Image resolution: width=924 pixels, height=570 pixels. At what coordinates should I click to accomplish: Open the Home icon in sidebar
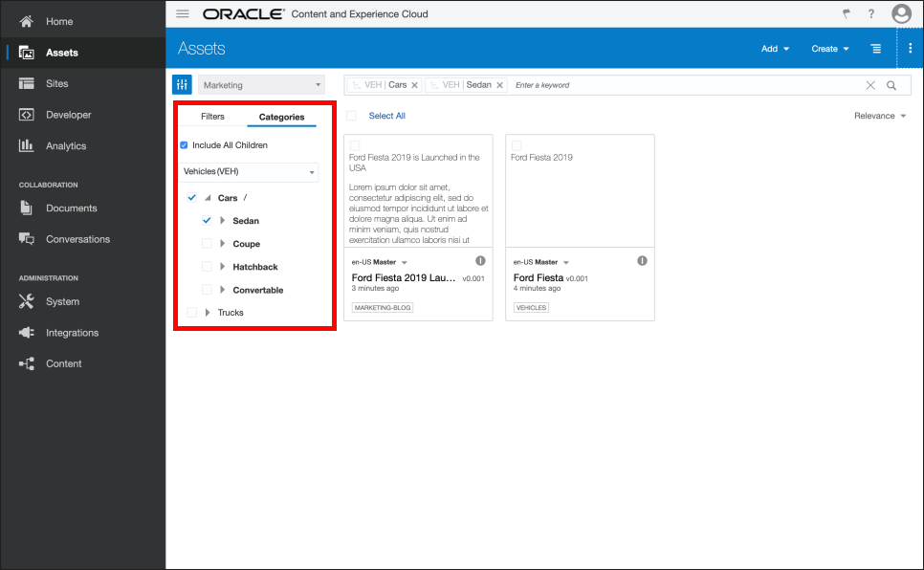coord(26,21)
